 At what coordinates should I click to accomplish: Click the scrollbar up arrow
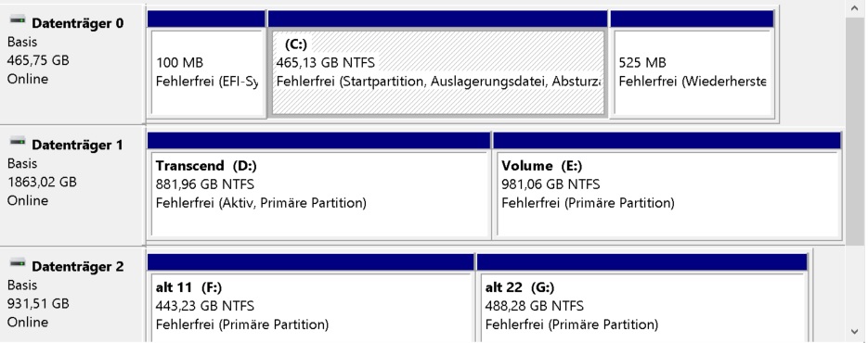point(856,8)
